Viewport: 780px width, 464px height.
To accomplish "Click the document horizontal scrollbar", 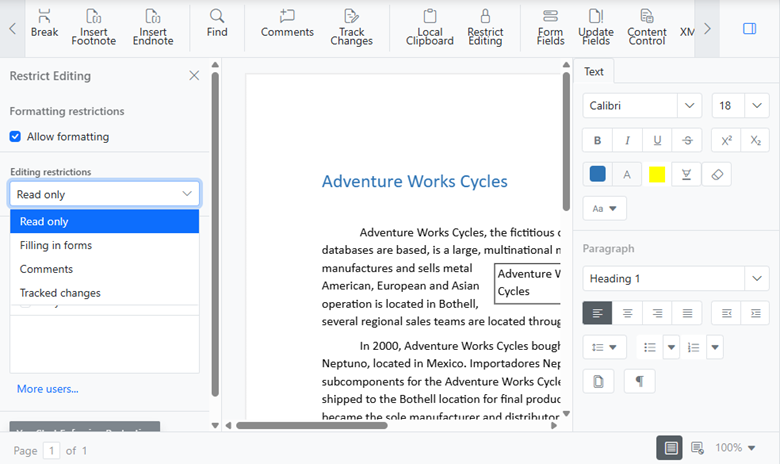I will tap(311, 425).
